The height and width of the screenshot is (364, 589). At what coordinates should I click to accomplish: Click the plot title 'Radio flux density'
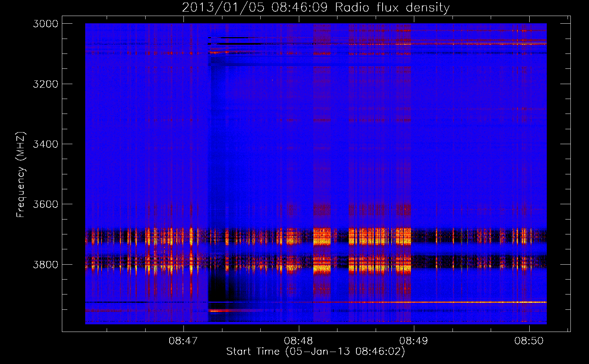(392, 8)
